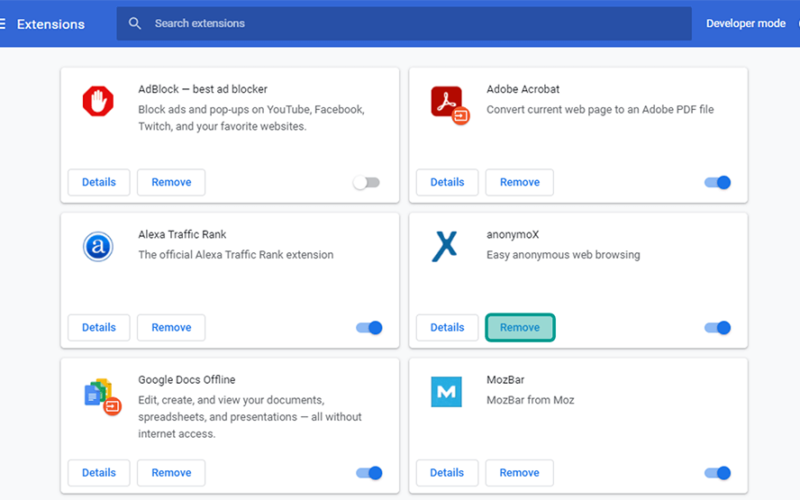Enable the AdBlock extension toggle

[x=366, y=182]
